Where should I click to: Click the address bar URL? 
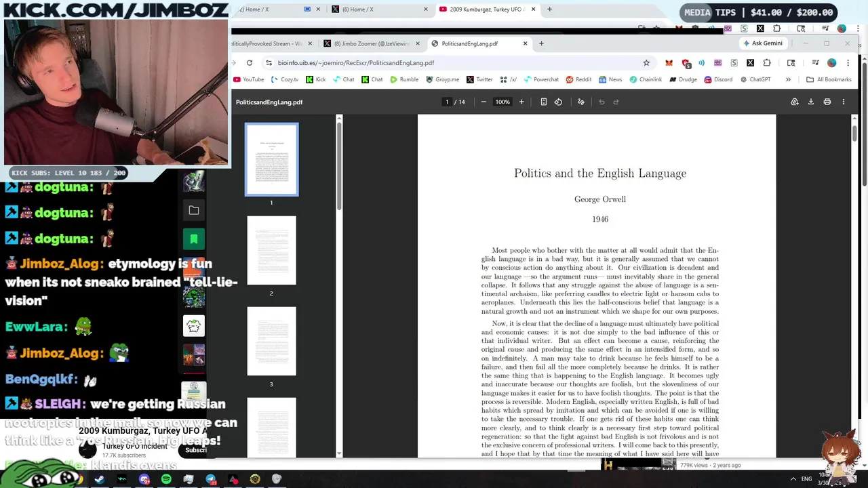(356, 62)
